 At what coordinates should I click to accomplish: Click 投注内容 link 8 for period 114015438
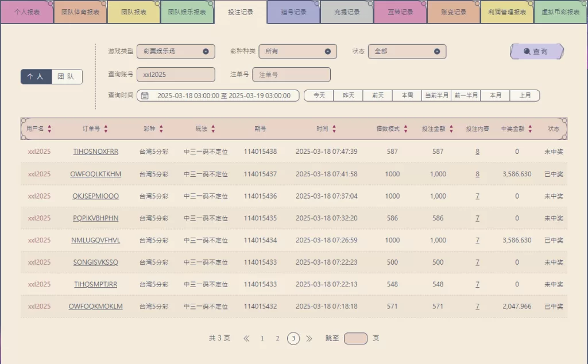[477, 152]
